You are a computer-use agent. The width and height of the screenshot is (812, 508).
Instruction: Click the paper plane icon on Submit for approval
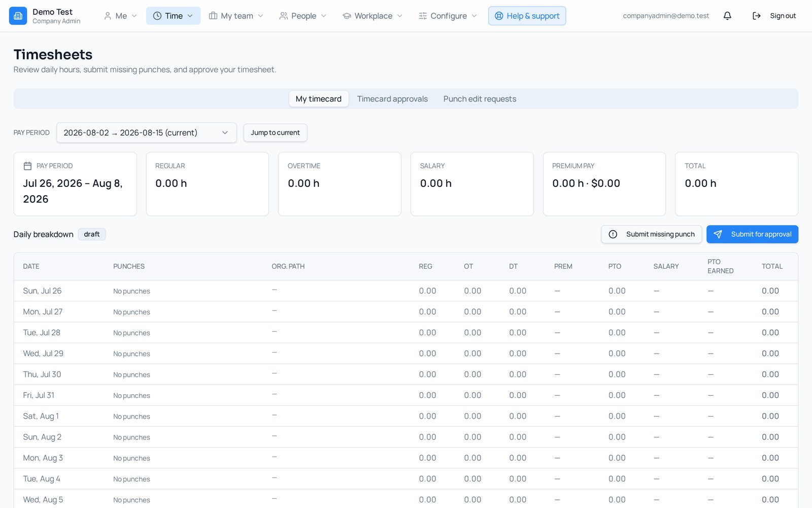[718, 234]
